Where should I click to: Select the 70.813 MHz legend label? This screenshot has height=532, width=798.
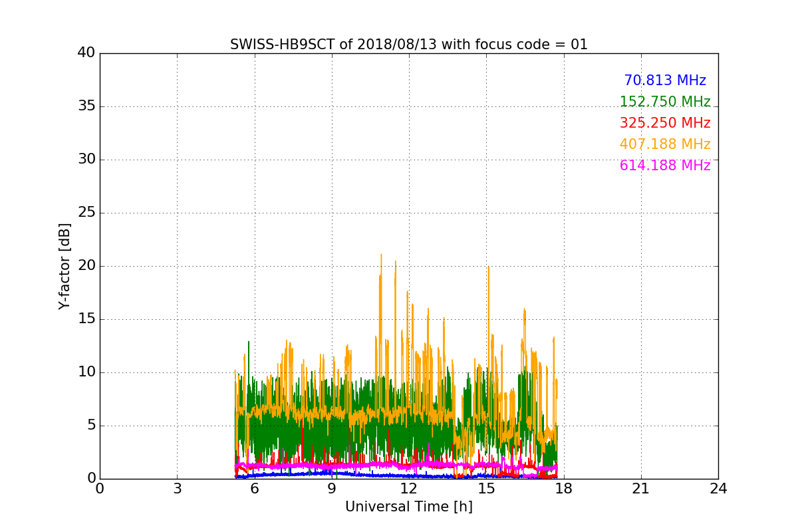[665, 80]
